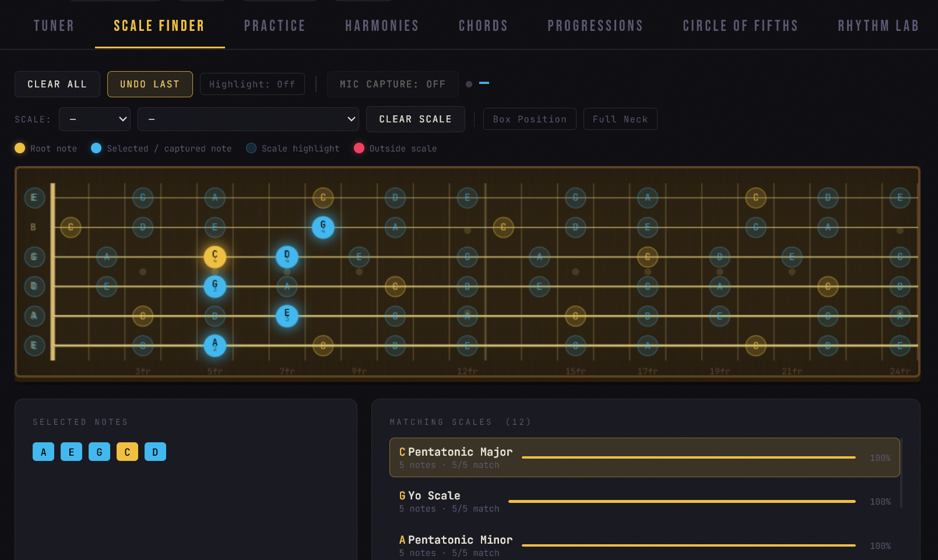Select the C Pentatonic Major match
The width and height of the screenshot is (938, 560).
click(644, 457)
